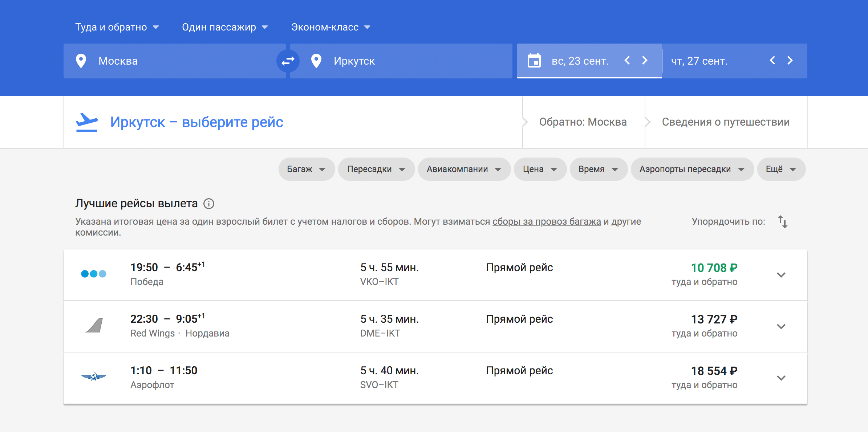
Task: Open the Авиакомпании filter
Action: point(464,169)
